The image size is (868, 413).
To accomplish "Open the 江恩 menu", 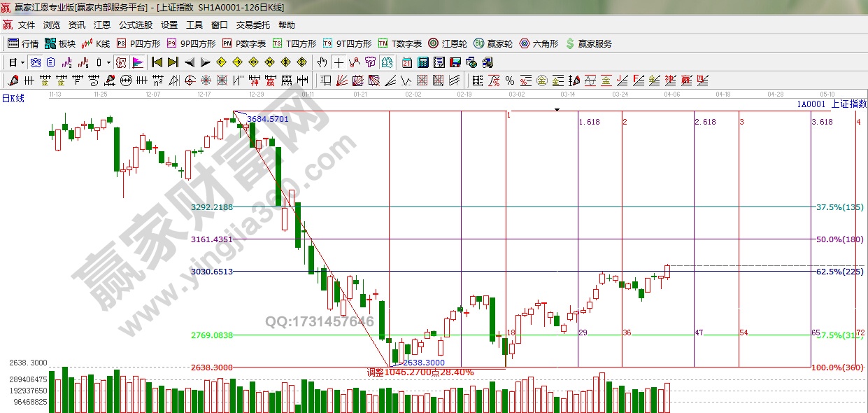I will click(x=102, y=24).
